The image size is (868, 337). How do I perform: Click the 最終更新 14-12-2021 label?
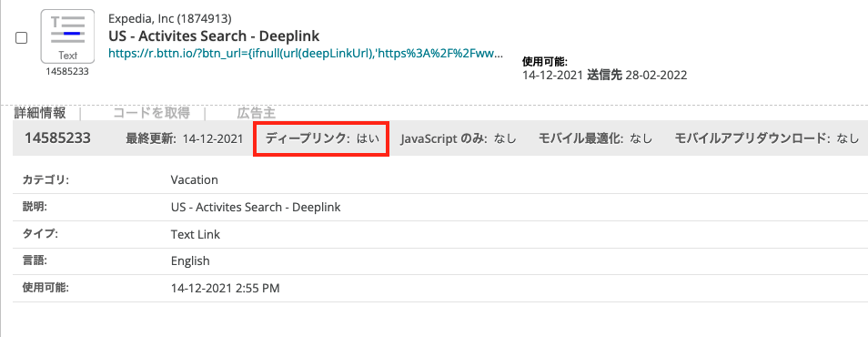[x=185, y=139]
